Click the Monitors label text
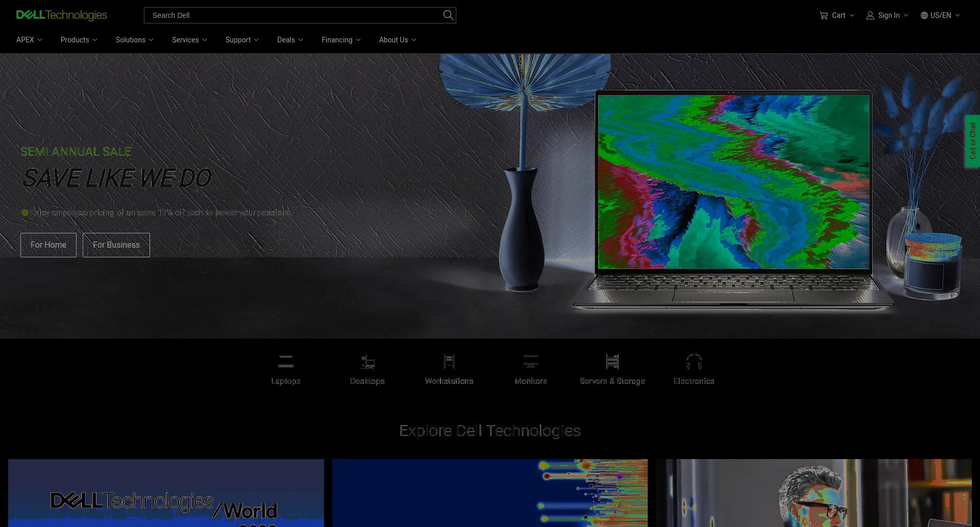This screenshot has height=527, width=980. point(531,381)
